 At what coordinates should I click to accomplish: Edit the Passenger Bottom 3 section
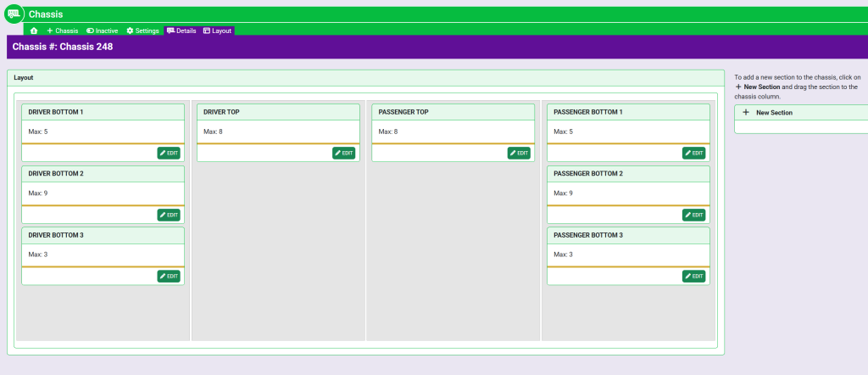click(x=693, y=277)
